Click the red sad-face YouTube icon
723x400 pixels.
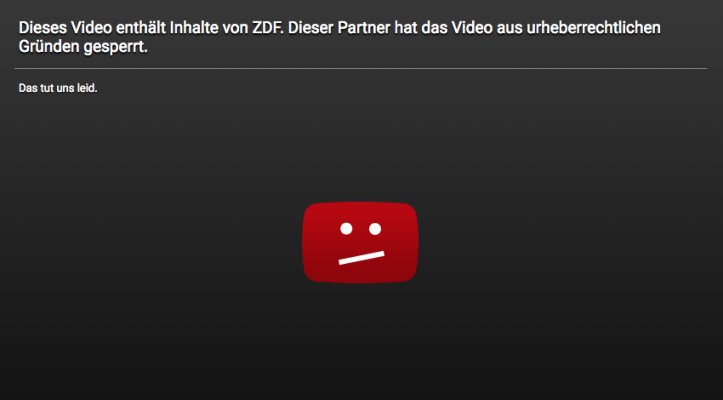point(360,242)
